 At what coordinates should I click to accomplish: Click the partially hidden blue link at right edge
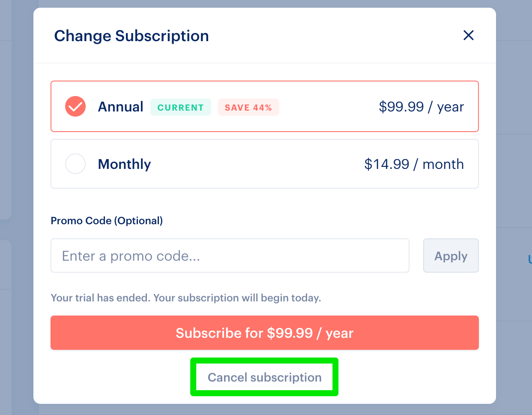point(530,259)
